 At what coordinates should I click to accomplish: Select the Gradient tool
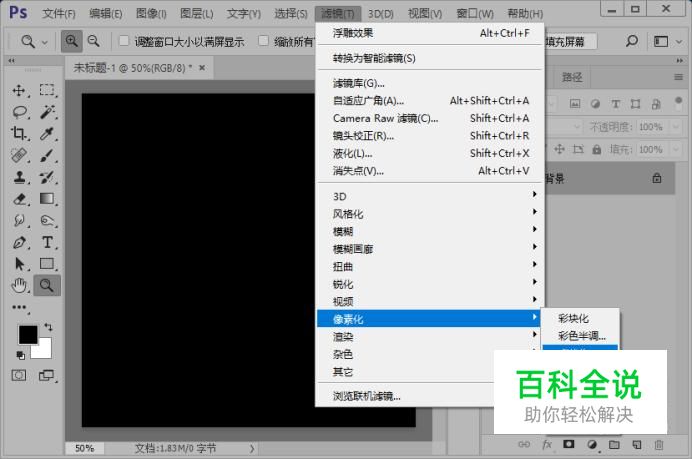coord(47,199)
